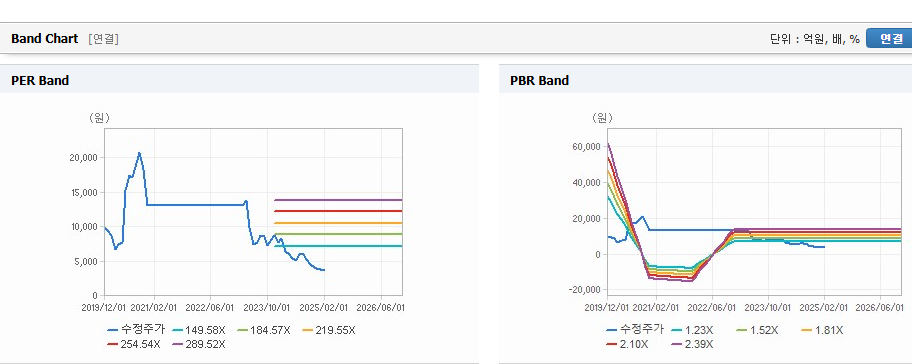Viewport: 912px width, 364px height.
Task: Click the 2025/02/01 x-axis label in PER chart
Action: (324, 307)
